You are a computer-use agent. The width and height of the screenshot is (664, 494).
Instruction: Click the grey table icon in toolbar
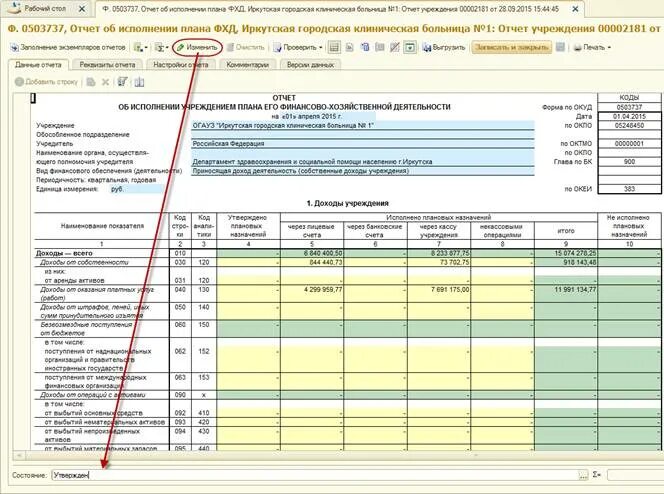[x=380, y=47]
